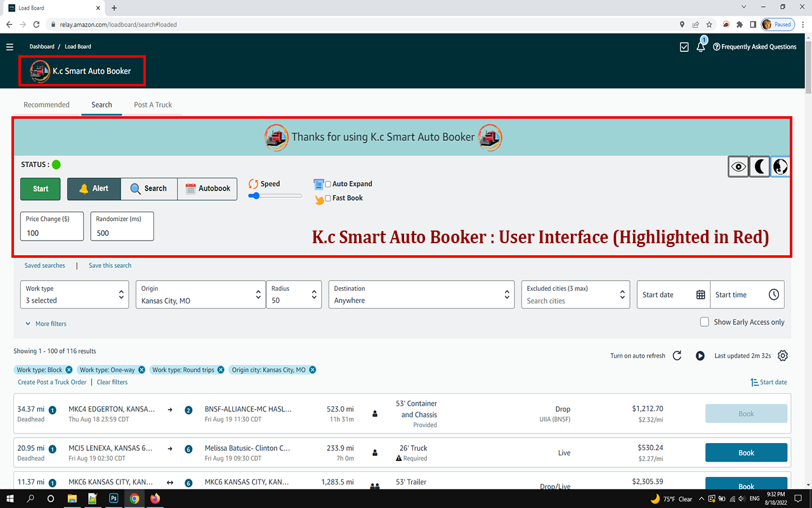
Task: Open the Chrome profile Paused button
Action: tap(778, 25)
